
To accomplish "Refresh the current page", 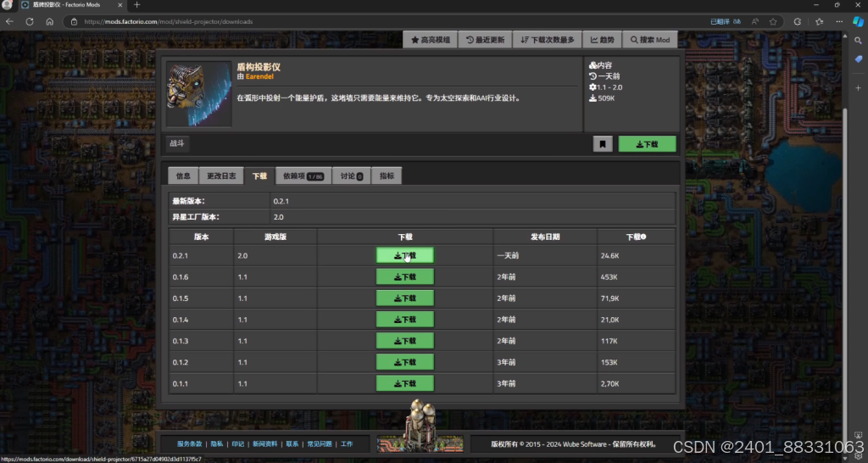I will point(30,21).
